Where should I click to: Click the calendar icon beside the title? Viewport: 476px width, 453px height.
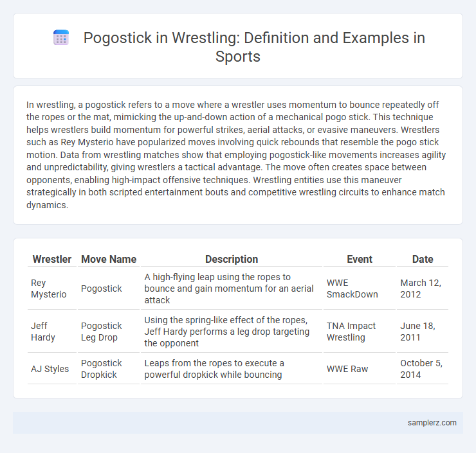pyautogui.click(x=61, y=38)
